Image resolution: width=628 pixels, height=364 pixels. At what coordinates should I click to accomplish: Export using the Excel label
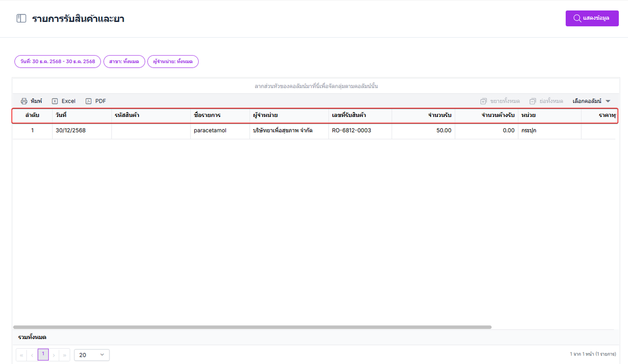pyautogui.click(x=69, y=101)
